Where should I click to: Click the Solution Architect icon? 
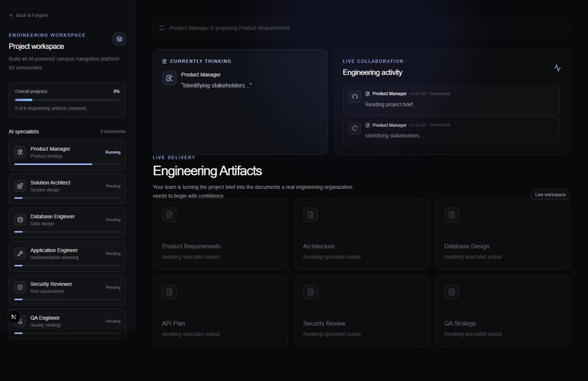pyautogui.click(x=20, y=186)
